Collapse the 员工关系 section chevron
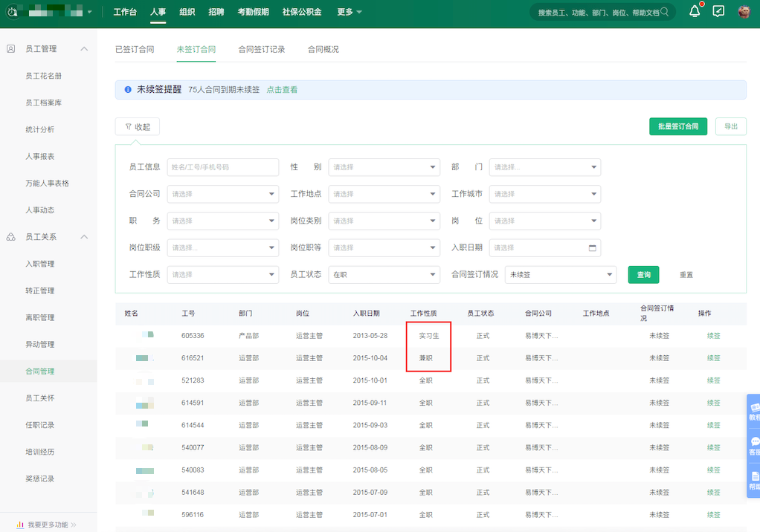 84,237
